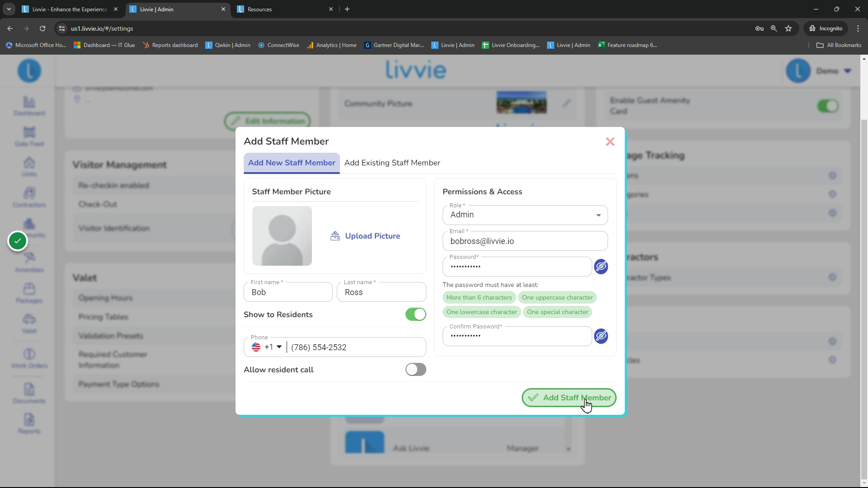Click the phone number field
The height and width of the screenshot is (488, 868).
point(356,347)
